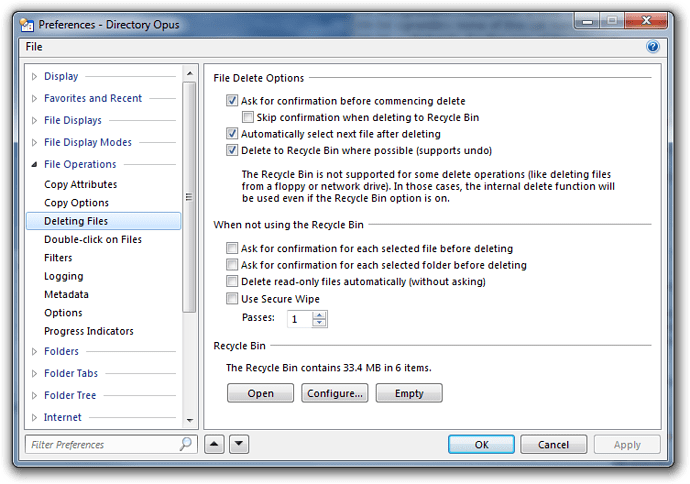Open the Progress Indicators page

[x=89, y=331]
